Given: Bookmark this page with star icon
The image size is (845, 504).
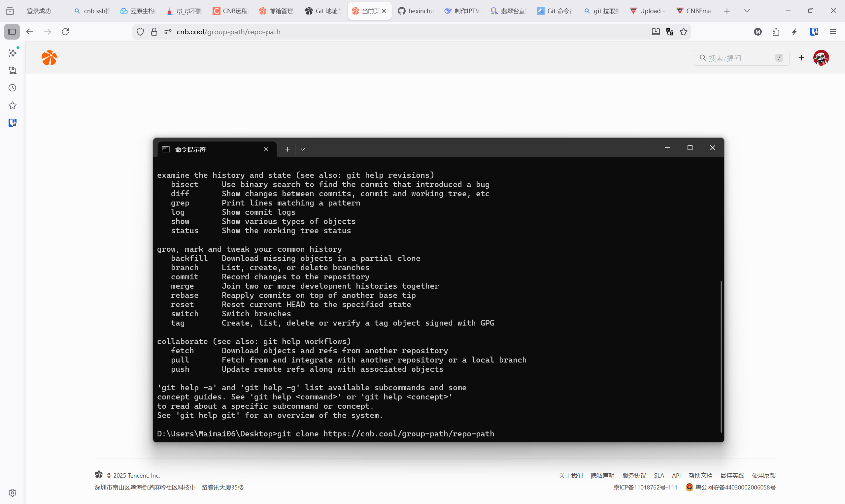Looking at the screenshot, I should (x=684, y=32).
